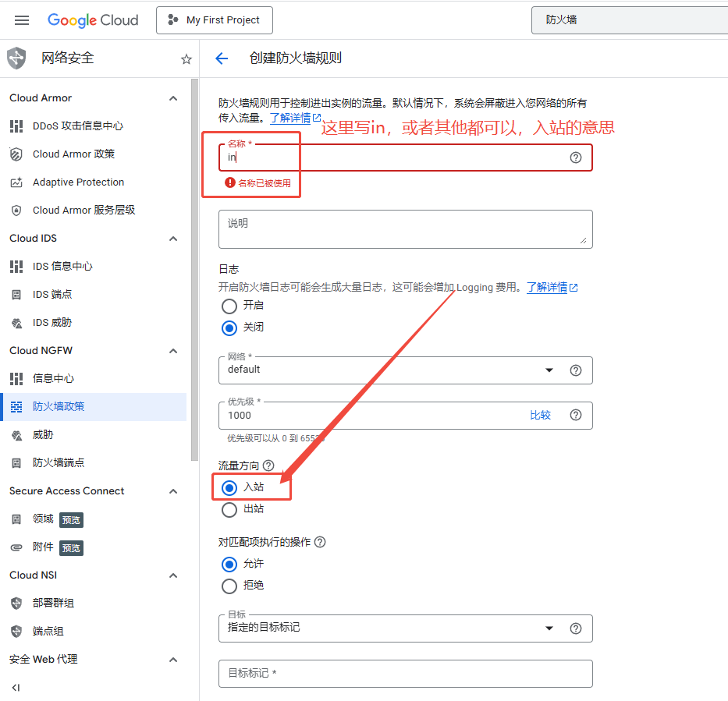Click the 端点组 shield icon
Viewport: 728px width, 701px height.
click(x=16, y=632)
